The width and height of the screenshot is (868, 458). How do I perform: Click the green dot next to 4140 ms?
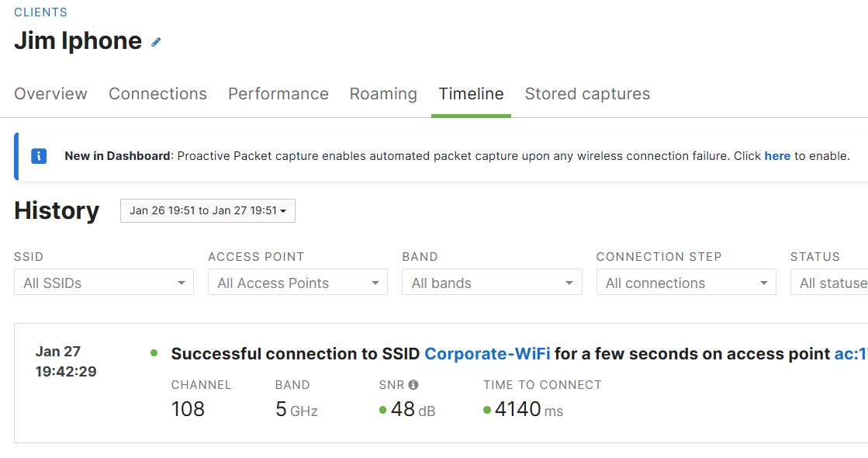[486, 411]
